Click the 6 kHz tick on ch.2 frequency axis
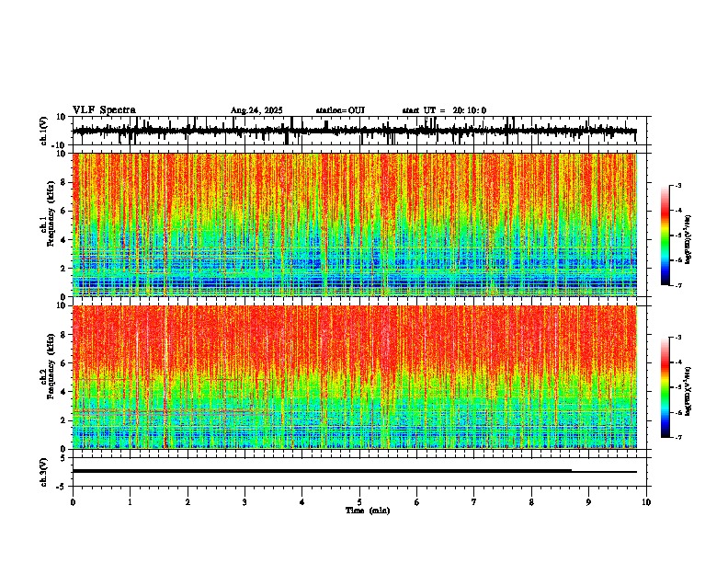The height and width of the screenshot is (563, 728). (64, 363)
